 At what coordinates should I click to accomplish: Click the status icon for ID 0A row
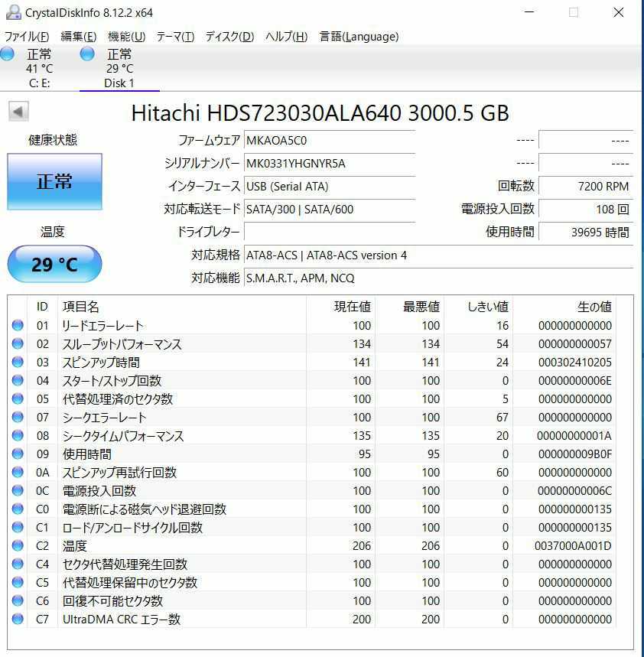18,472
